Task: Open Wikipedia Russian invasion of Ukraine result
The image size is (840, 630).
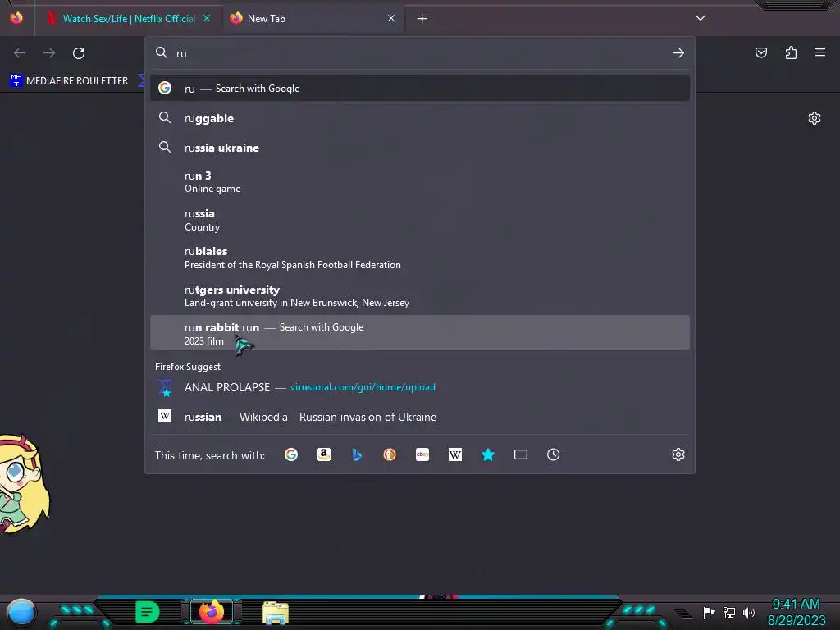Action: coord(420,417)
